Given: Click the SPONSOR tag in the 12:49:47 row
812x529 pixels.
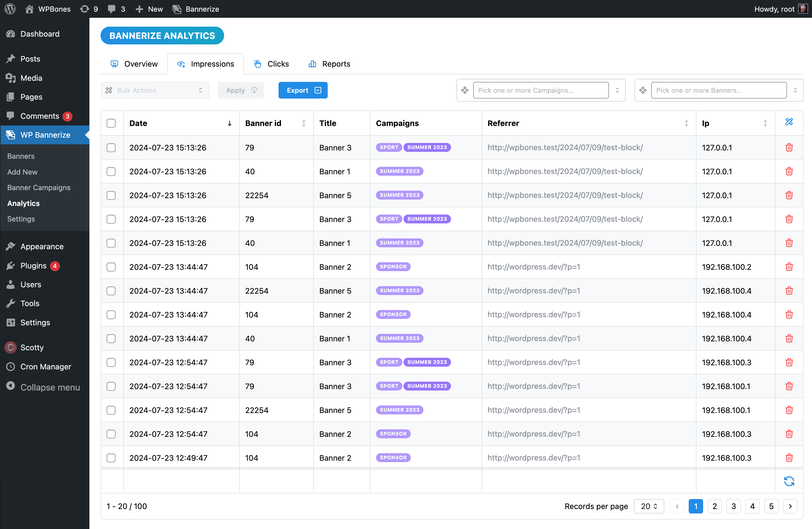Looking at the screenshot, I should coord(393,457).
